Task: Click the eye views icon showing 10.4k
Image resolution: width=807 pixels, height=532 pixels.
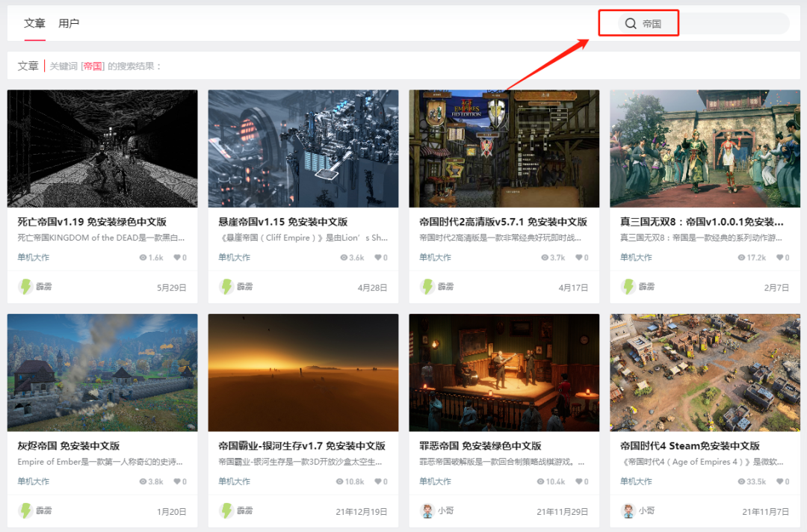Action: pyautogui.click(x=540, y=482)
